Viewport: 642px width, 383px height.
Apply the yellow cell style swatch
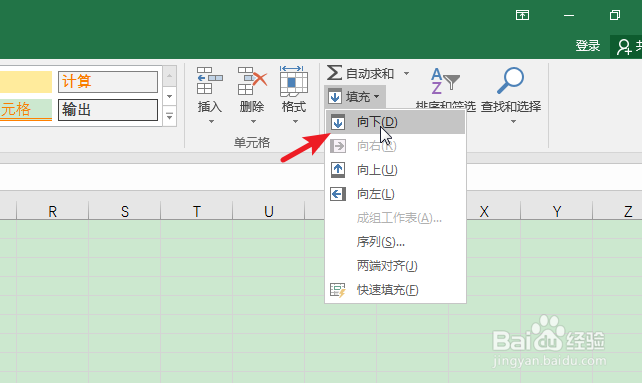[26, 82]
